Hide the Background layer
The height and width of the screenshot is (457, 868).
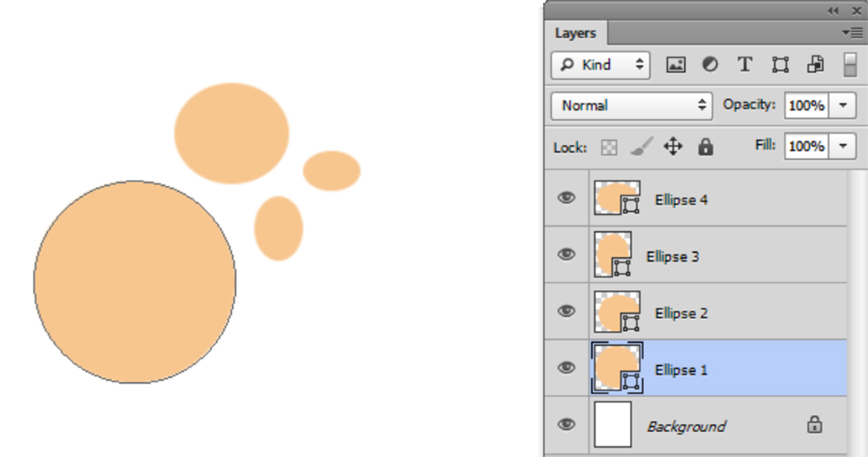tap(566, 424)
